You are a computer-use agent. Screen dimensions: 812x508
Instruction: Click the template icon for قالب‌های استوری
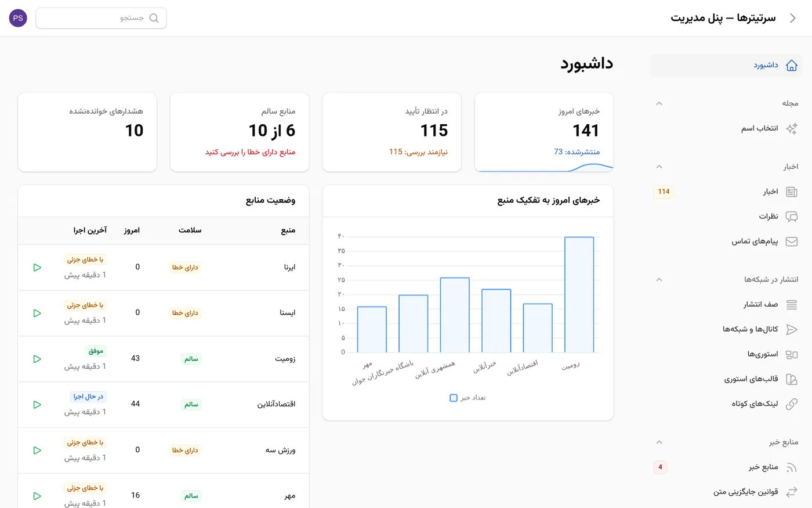[791, 379]
